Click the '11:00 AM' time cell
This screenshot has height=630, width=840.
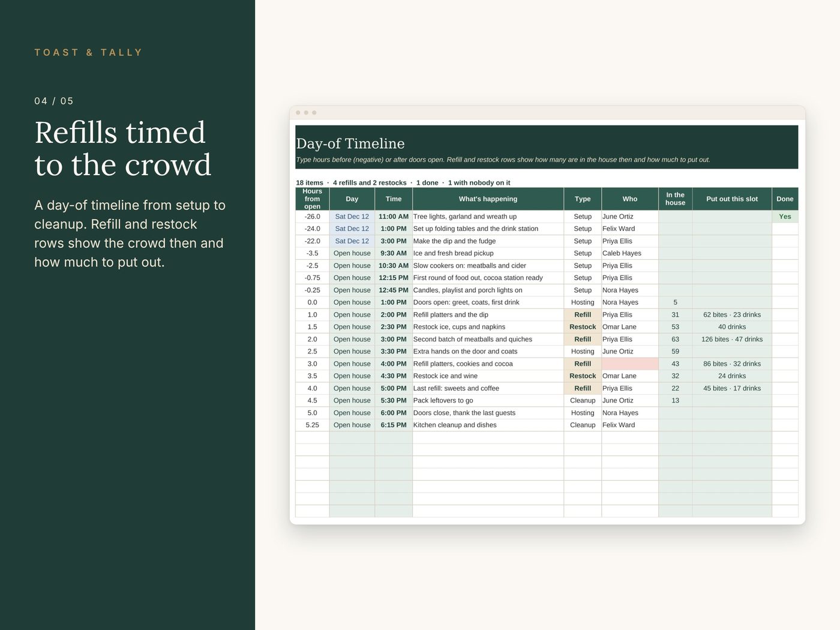(394, 217)
